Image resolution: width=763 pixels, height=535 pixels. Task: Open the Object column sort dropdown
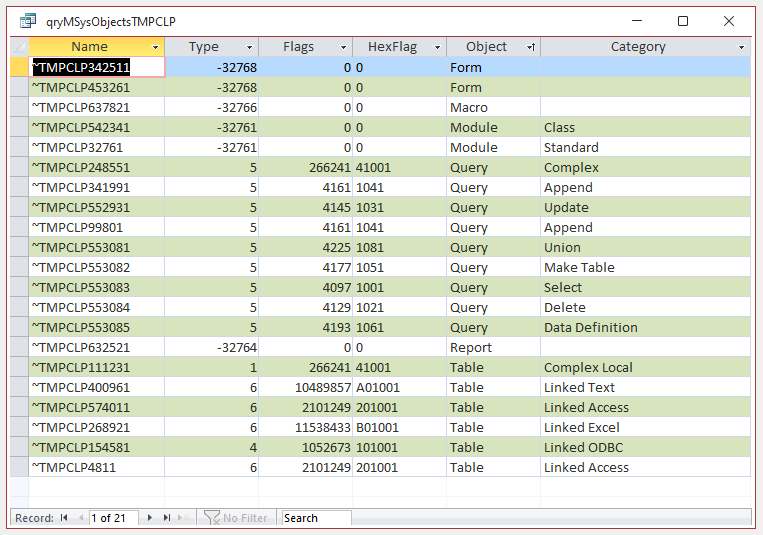coord(531,47)
